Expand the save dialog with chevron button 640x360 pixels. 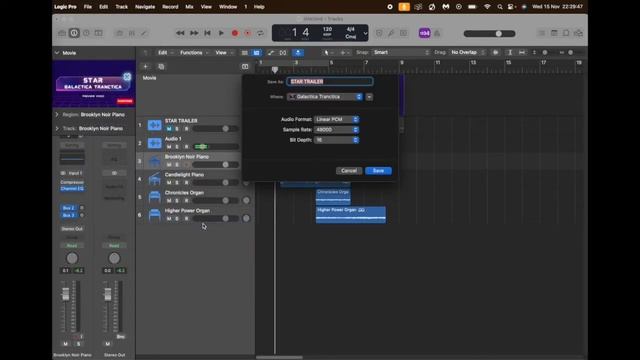[x=369, y=97]
